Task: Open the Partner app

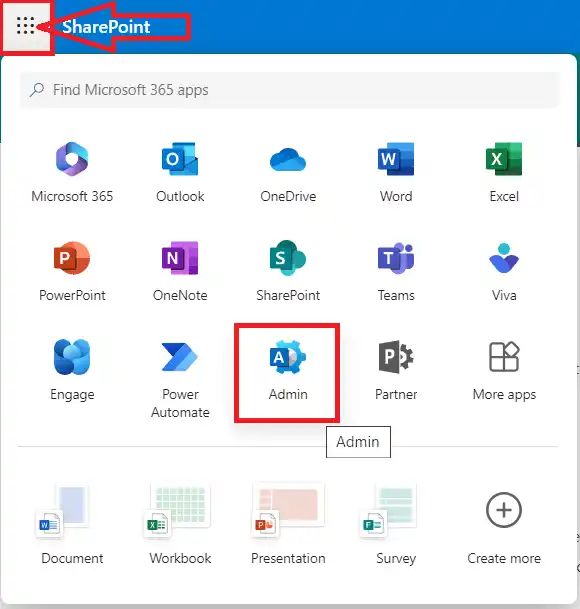Action: [396, 371]
